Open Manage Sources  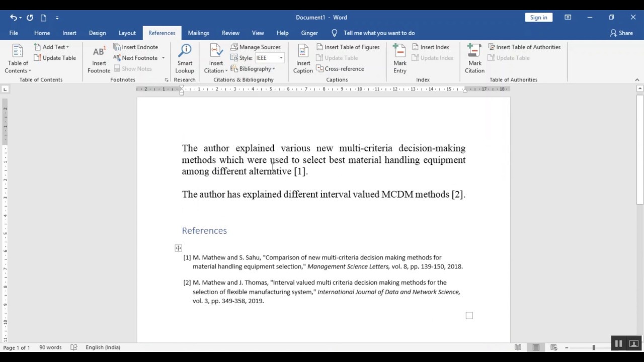pos(256,47)
